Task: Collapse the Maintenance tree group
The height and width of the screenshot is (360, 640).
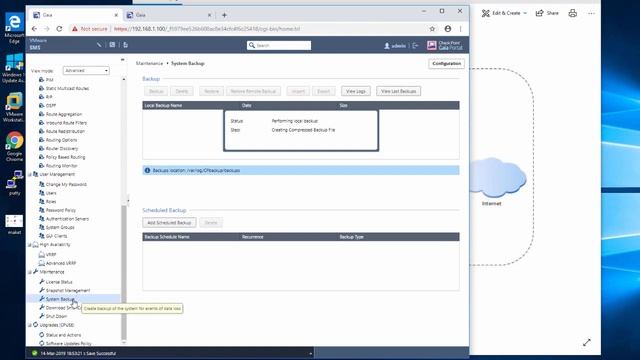Action: 29,272
